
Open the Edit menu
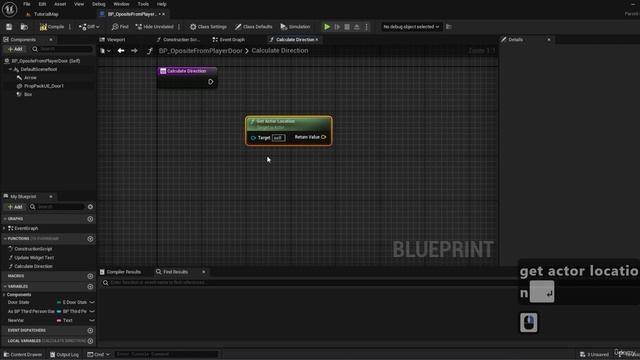coord(42,4)
